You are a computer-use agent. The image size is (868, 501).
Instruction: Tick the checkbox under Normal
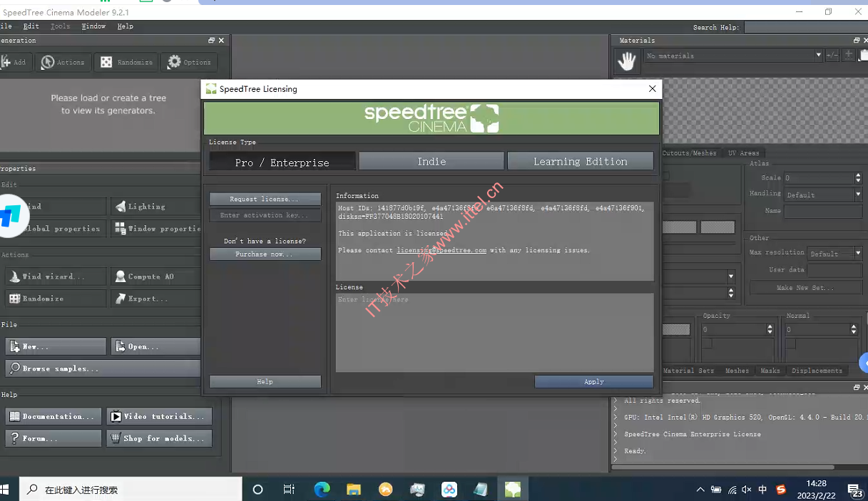[x=791, y=344]
